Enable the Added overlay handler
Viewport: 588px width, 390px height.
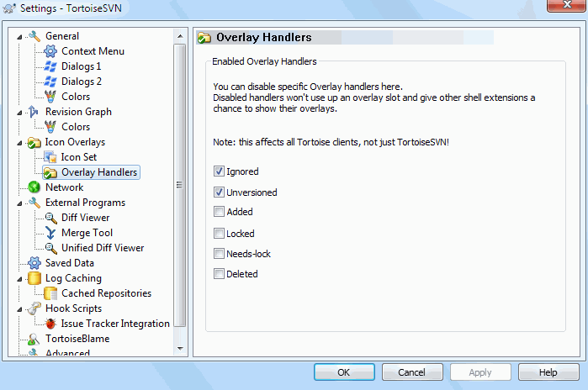pos(219,212)
